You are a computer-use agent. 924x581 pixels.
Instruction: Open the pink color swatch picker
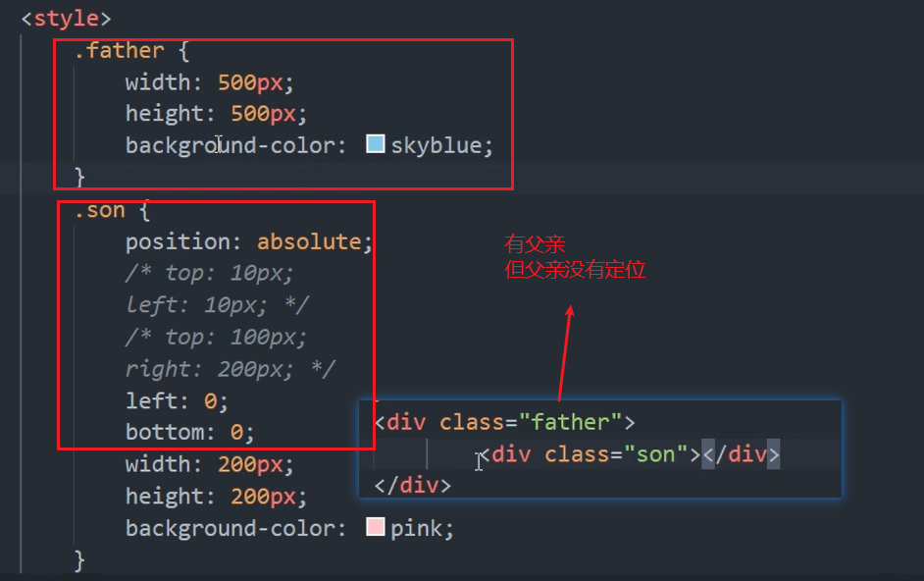click(x=376, y=527)
